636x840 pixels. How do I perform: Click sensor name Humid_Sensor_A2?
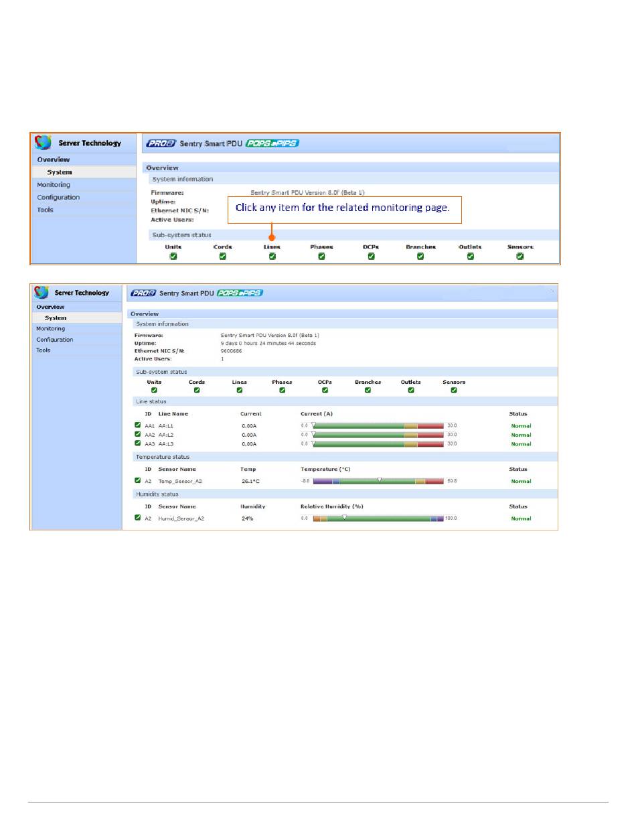181,518
